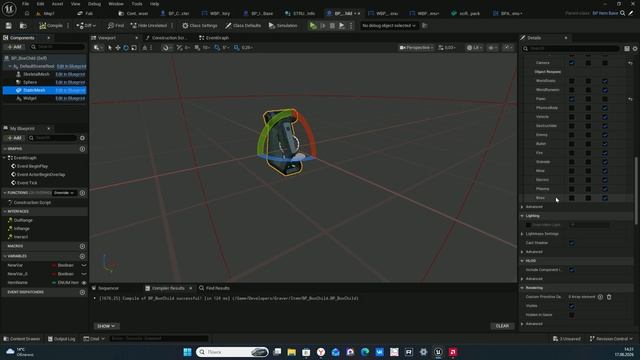The width and height of the screenshot is (640, 360).
Task: Select the viewport rotate tool
Action: coord(126,48)
